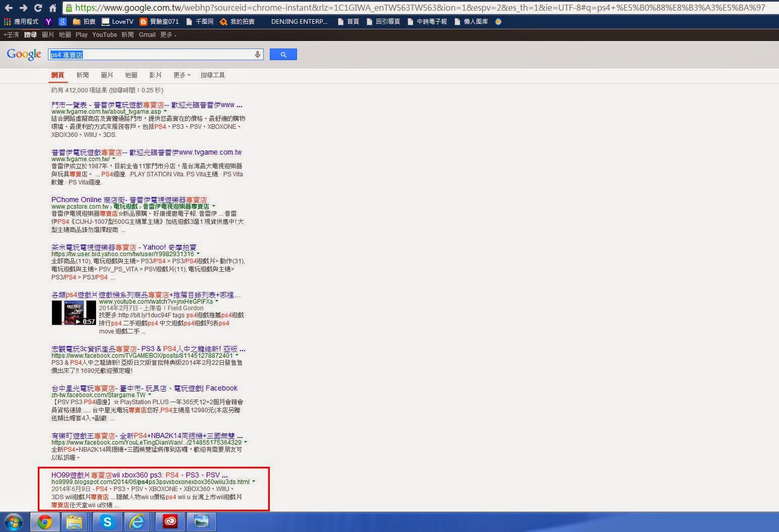Open the DENJING ENTERP... bookmark
Image resolution: width=779 pixels, height=532 pixels.
(x=299, y=22)
